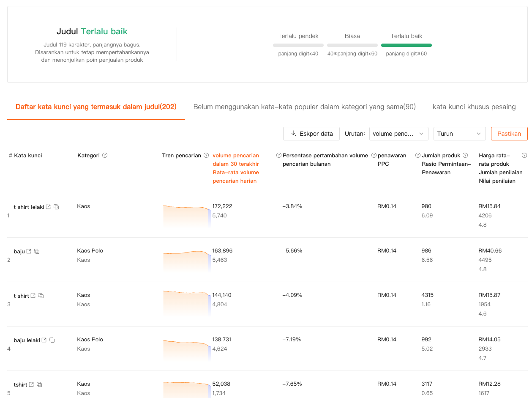Copy the 't shirt lelaki' keyword
The image size is (532, 398).
[56, 207]
